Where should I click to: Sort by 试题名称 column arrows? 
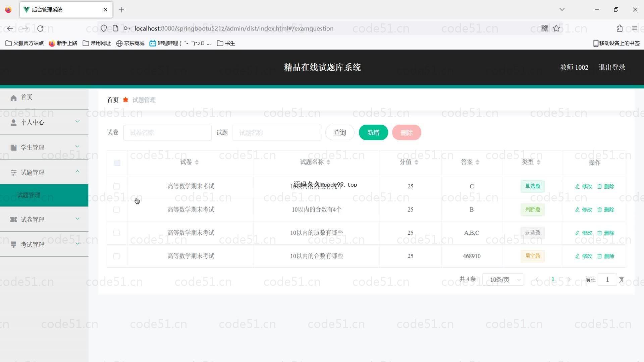point(328,162)
